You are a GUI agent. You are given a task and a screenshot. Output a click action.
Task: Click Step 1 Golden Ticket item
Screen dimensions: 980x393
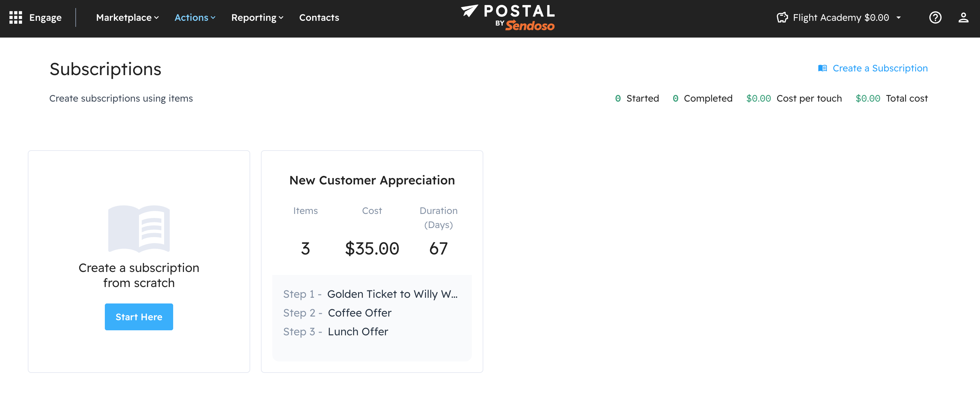tap(392, 294)
